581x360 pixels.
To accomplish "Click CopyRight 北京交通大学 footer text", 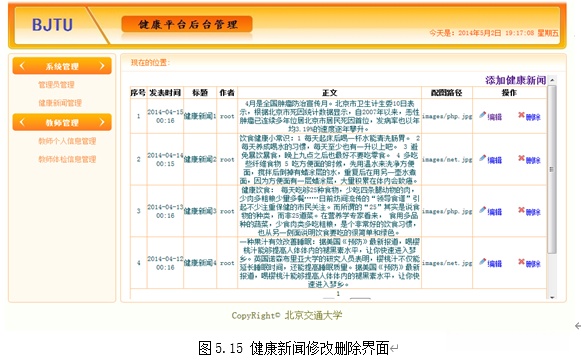I will point(287,315).
